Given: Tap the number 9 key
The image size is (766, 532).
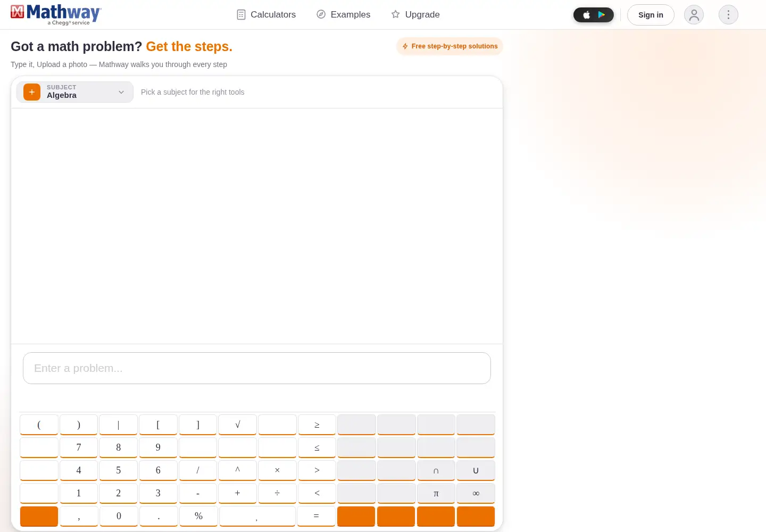Looking at the screenshot, I should point(158,447).
